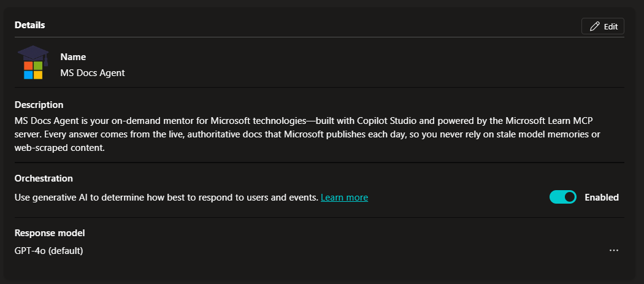Open the Response model three-dots menu

(613, 250)
